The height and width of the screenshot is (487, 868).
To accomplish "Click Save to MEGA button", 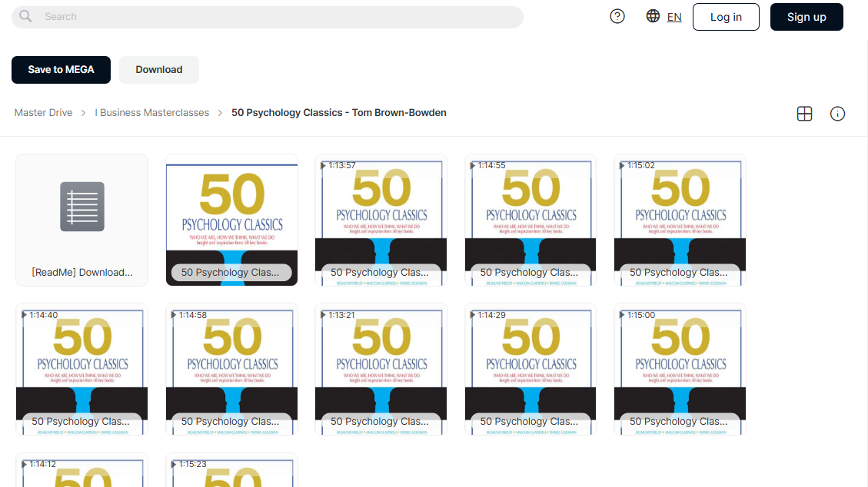I will (x=61, y=70).
